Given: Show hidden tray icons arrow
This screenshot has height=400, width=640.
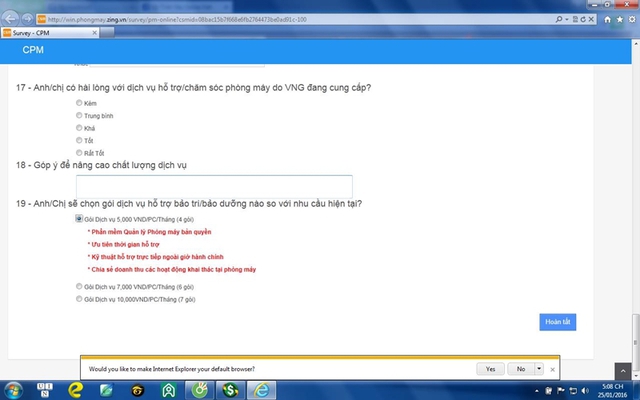Looking at the screenshot, I should (x=537, y=391).
